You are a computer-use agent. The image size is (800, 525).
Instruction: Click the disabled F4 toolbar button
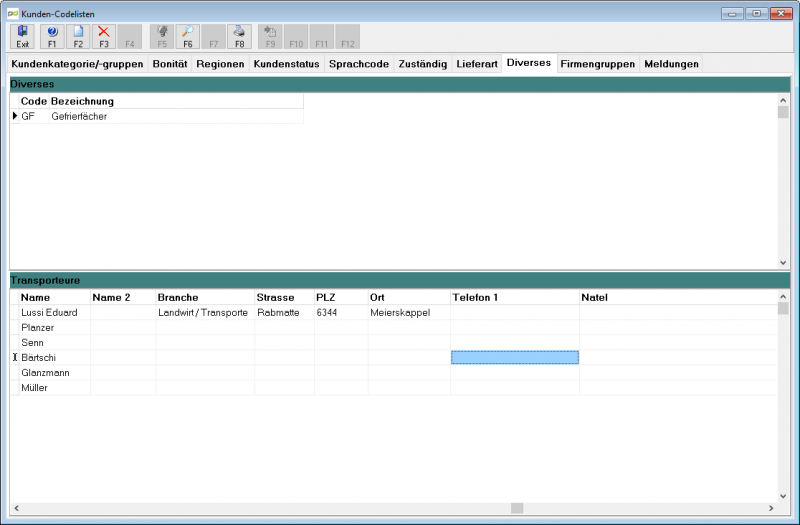point(130,37)
